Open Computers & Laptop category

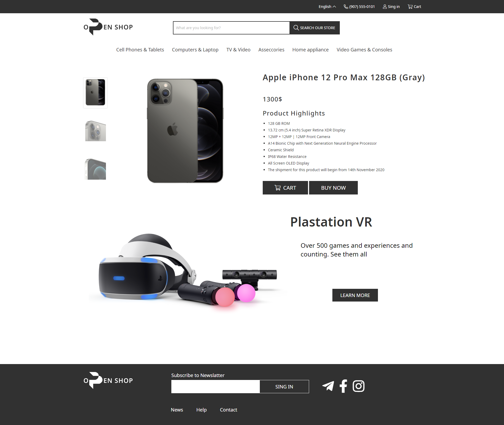(x=195, y=50)
